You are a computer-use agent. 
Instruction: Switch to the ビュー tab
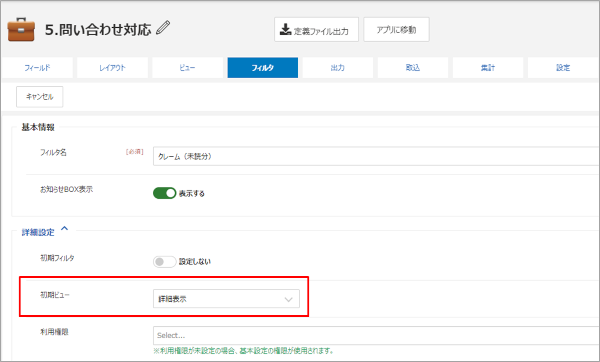[187, 68]
